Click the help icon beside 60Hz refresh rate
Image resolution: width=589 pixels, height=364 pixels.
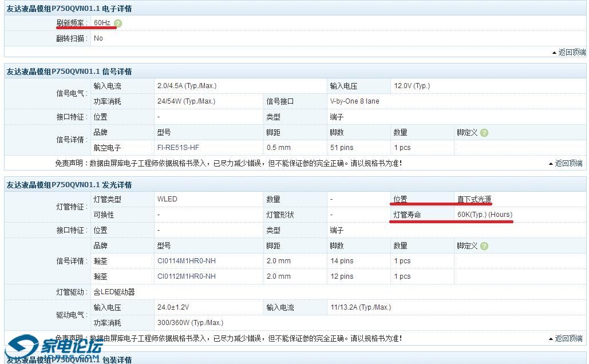coord(118,23)
